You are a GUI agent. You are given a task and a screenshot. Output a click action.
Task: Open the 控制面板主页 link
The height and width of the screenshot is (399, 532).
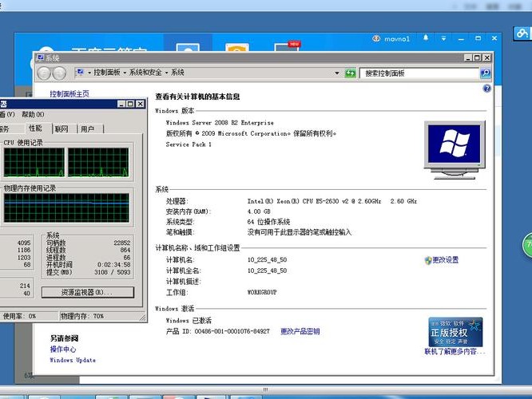69,94
